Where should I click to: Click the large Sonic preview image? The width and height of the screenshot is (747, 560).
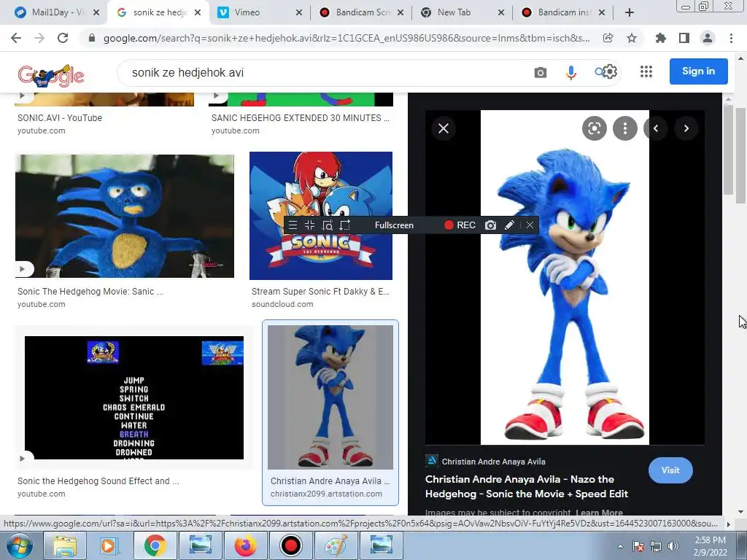click(565, 278)
